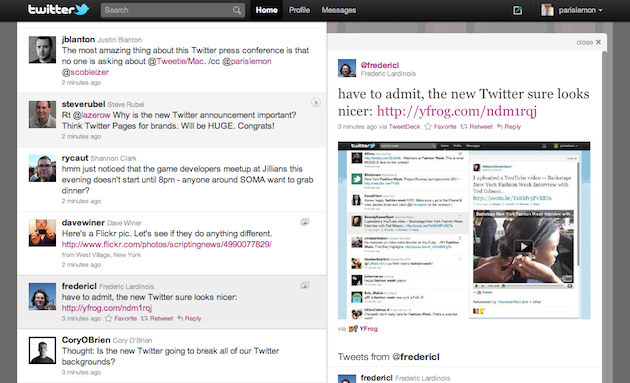Open the Profile tab

tap(299, 10)
